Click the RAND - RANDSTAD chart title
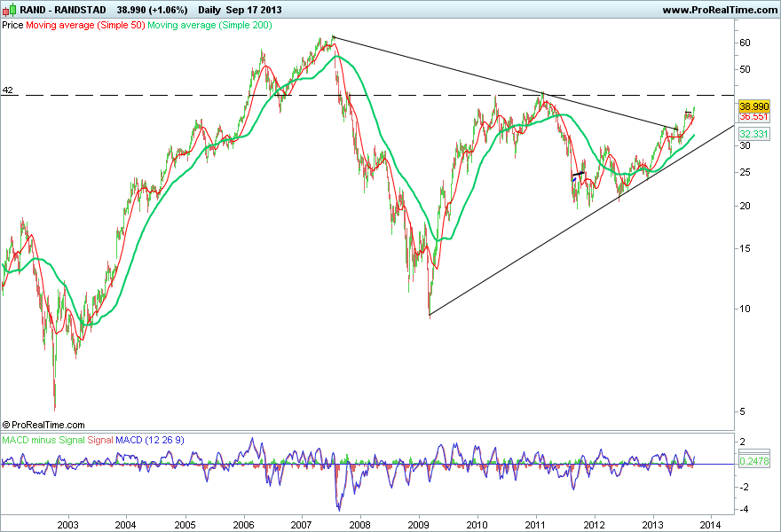 [x=63, y=10]
